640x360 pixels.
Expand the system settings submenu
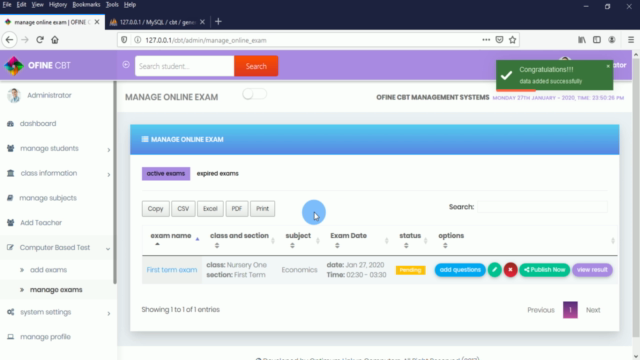click(109, 313)
